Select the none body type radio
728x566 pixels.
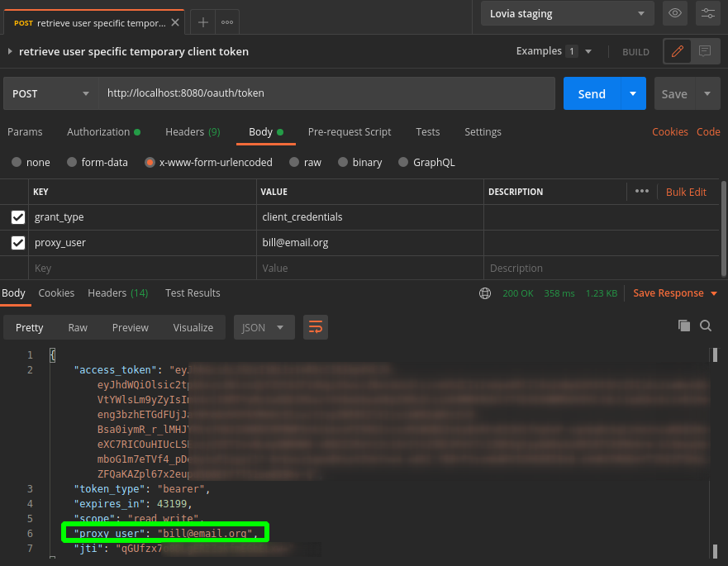coord(17,162)
